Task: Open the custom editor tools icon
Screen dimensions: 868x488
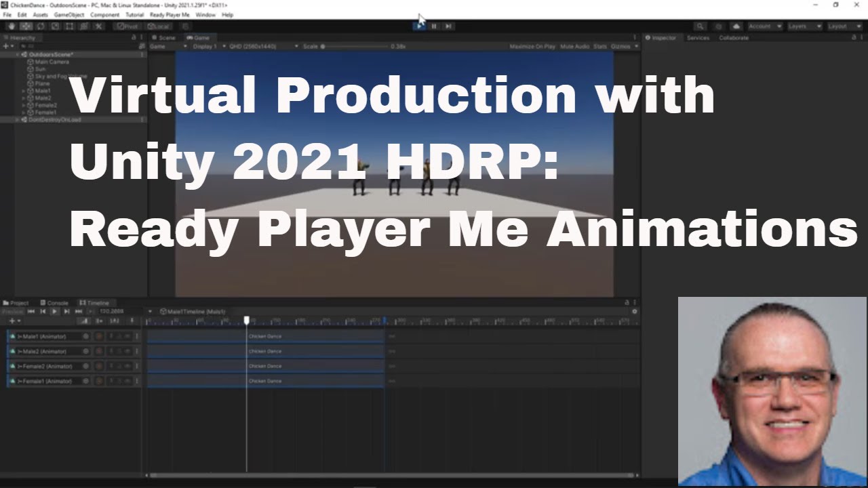Action: pyautogui.click(x=98, y=26)
